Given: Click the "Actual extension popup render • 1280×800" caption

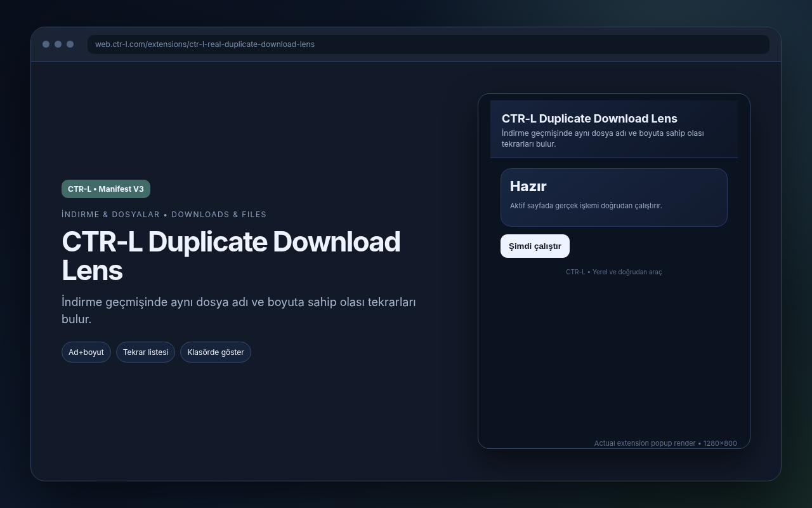Looking at the screenshot, I should pos(665,443).
